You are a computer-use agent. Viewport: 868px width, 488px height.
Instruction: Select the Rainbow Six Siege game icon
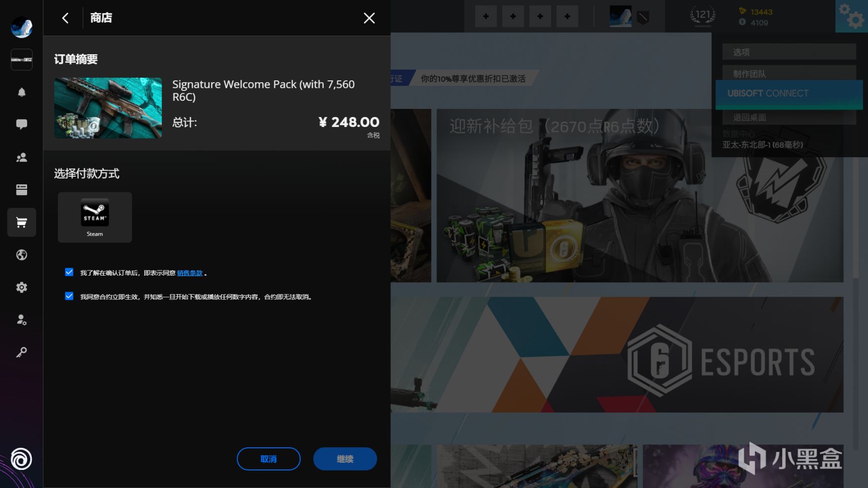click(x=22, y=60)
